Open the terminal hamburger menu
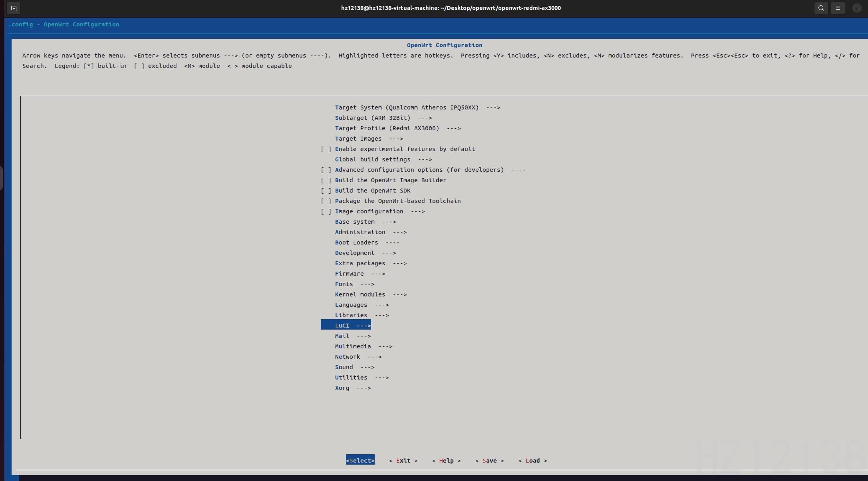The image size is (868, 481). pyautogui.click(x=838, y=8)
